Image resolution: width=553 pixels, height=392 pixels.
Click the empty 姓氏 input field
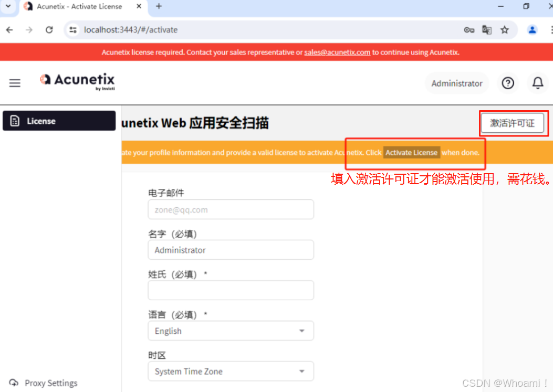[231, 290]
